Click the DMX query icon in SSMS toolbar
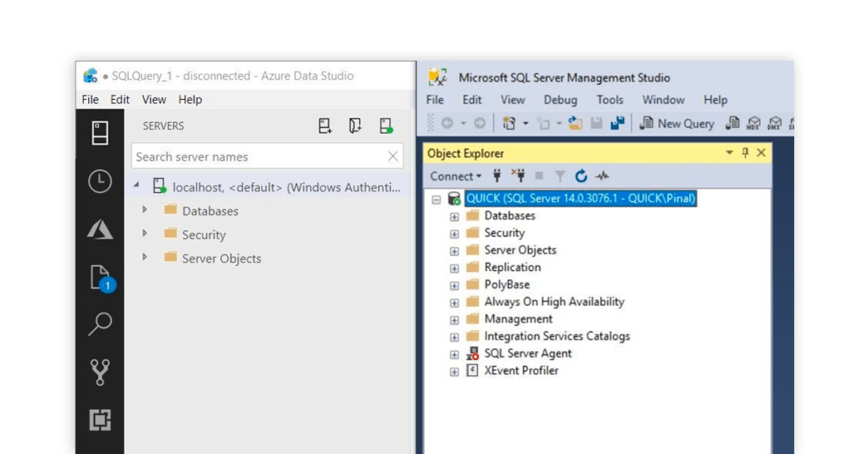This screenshot has width=868, height=454. coord(775,124)
